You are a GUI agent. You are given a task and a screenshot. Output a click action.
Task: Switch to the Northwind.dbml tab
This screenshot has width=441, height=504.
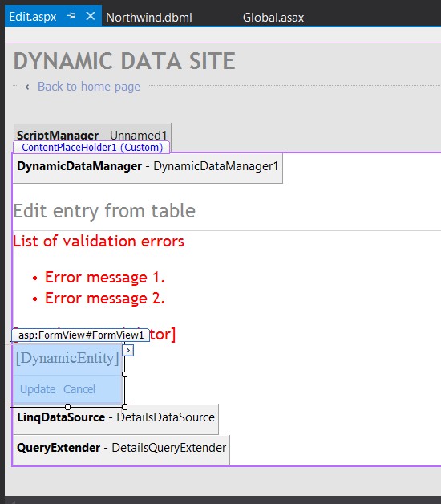coord(149,18)
